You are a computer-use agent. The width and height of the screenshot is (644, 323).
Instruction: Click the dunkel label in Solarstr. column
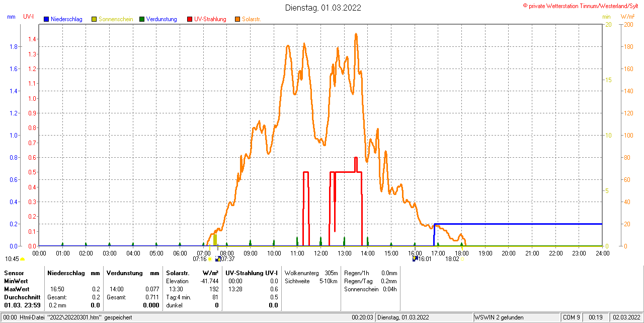click(174, 305)
